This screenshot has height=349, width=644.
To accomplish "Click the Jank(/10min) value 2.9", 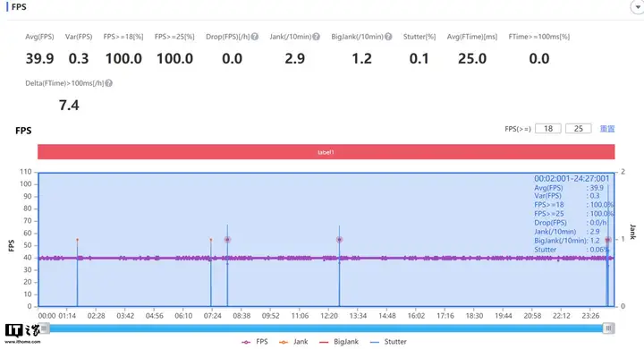I will point(295,59).
